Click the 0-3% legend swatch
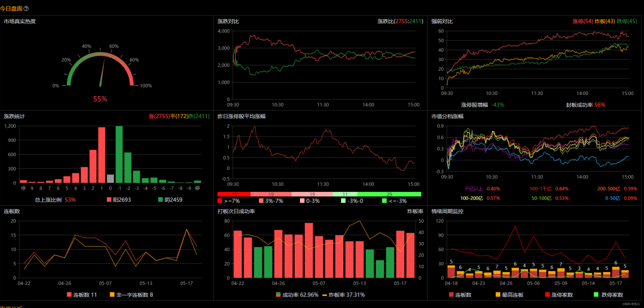This screenshot has height=308, width=644. click(302, 201)
